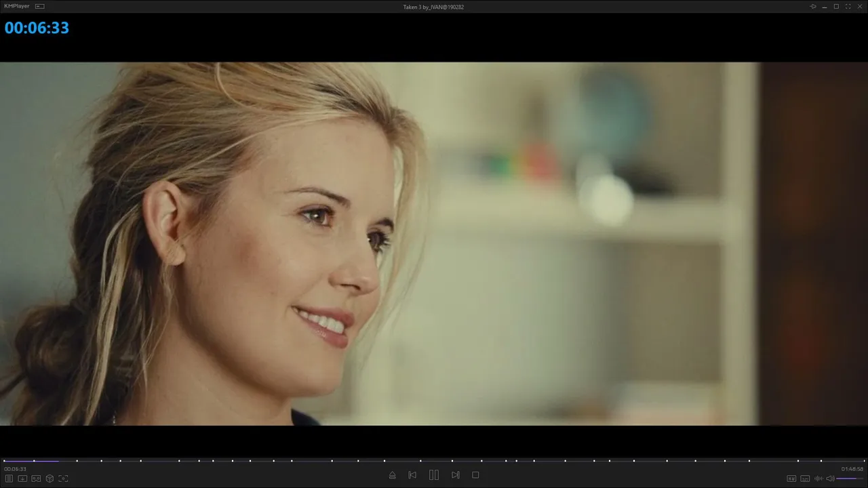Pause the video playback
The height and width of the screenshot is (488, 868).
click(434, 475)
